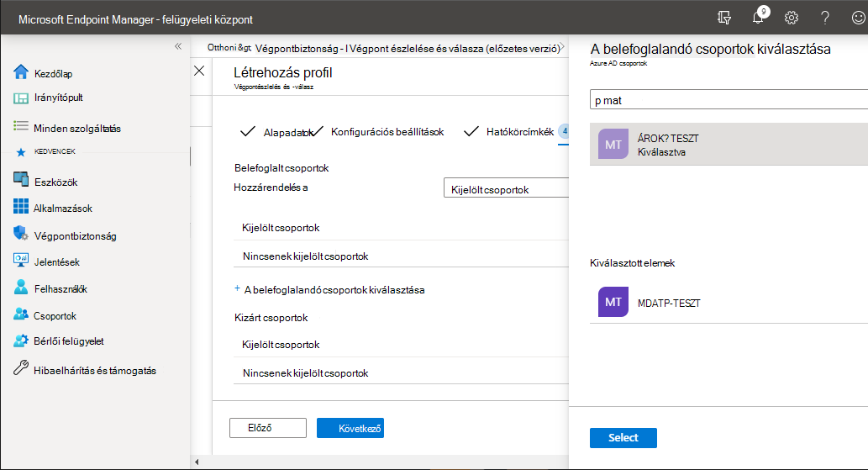Click the Belefoglalt csoportok heading
The width and height of the screenshot is (868, 470).
click(x=281, y=168)
